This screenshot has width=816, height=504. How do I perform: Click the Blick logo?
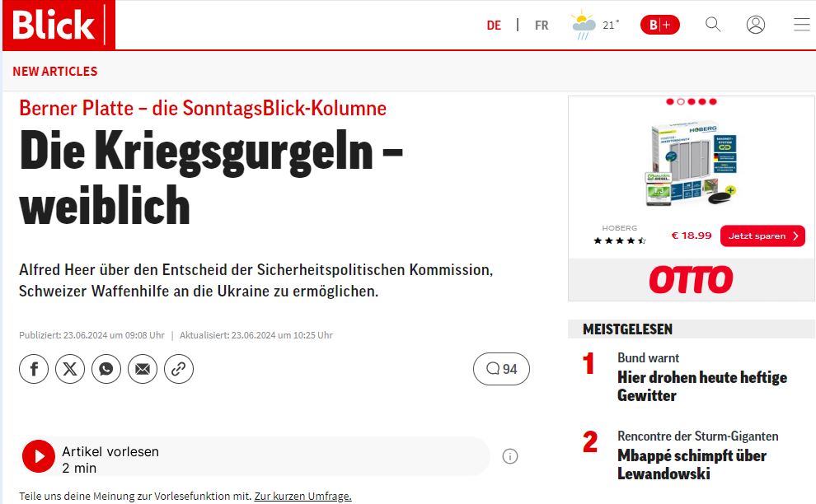pyautogui.click(x=59, y=25)
